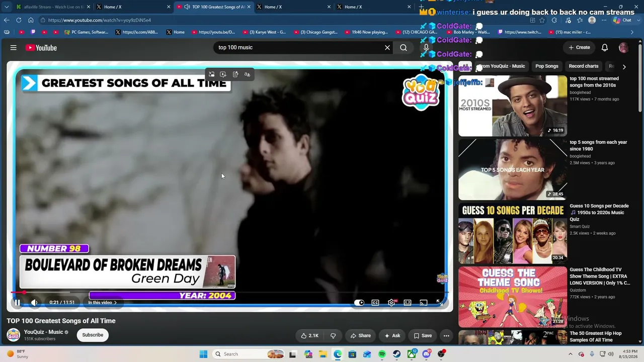Click the red playhead scrubber dot
Screen dimensions: 644x362
[23, 292]
